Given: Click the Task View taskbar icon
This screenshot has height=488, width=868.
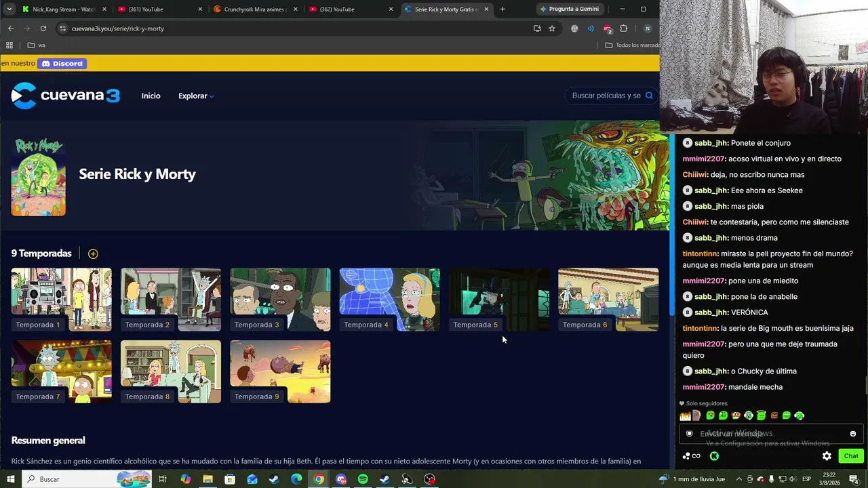Looking at the screenshot, I should tap(163, 479).
